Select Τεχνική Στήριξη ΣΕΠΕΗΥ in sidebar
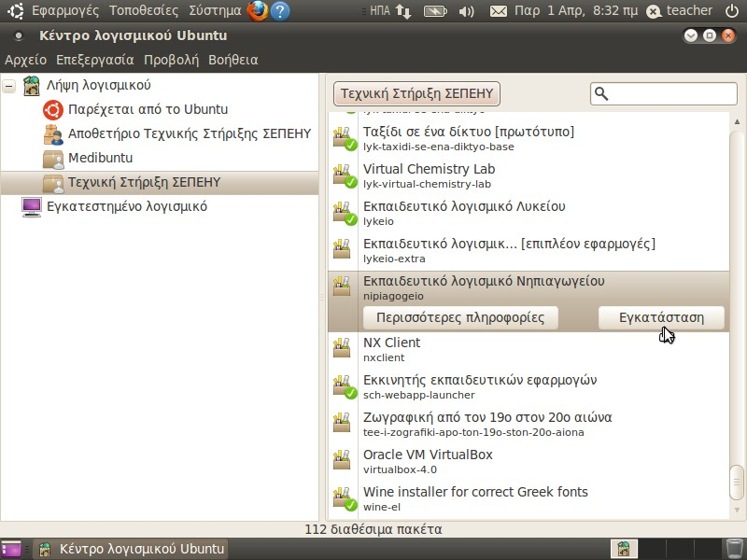This screenshot has width=747, height=560. click(x=160, y=183)
